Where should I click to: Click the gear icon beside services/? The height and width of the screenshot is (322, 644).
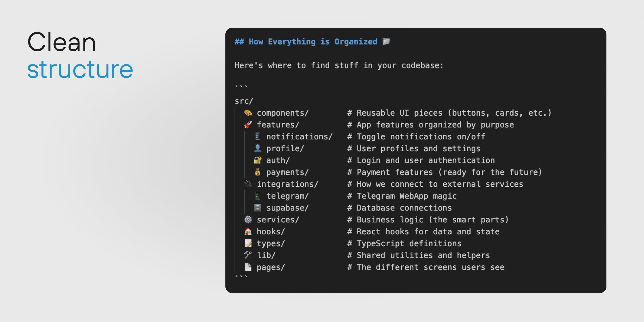(248, 220)
